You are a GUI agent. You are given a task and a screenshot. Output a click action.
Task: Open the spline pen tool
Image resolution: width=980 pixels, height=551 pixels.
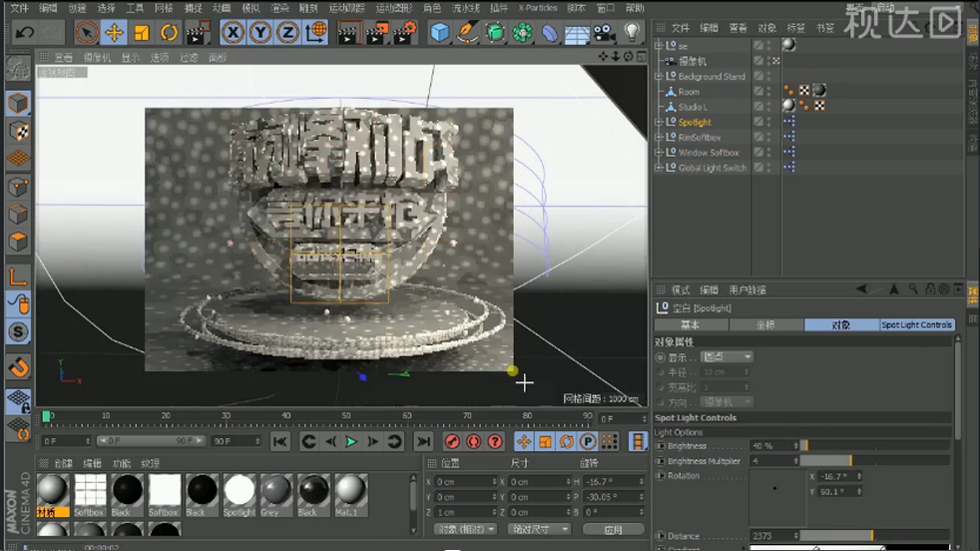click(x=467, y=32)
